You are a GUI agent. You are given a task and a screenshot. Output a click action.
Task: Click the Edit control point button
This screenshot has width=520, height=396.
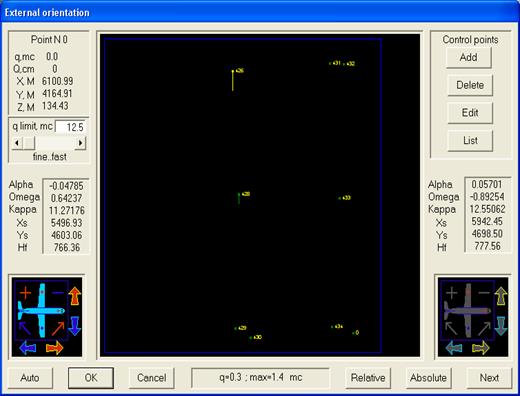click(x=470, y=113)
